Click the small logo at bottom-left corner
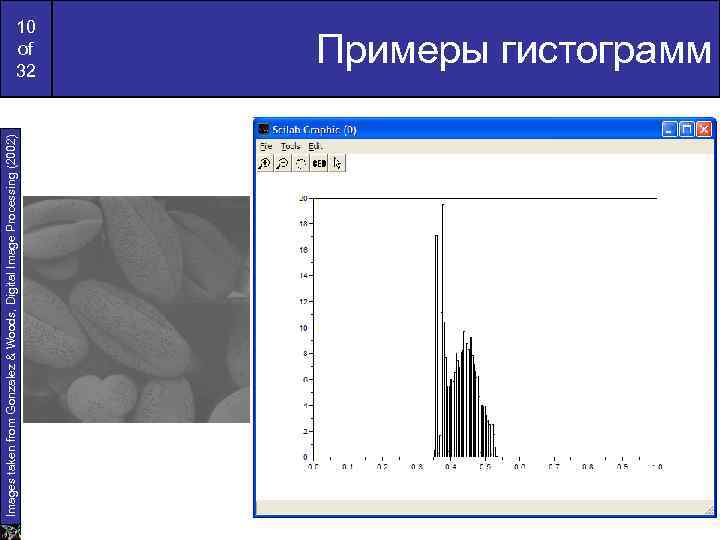The image size is (720, 540). click(x=10, y=532)
